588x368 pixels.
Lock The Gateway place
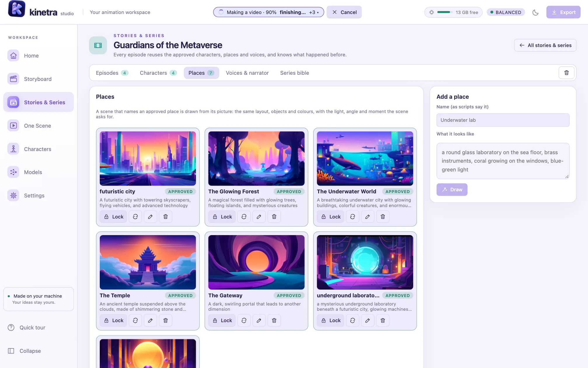click(222, 320)
